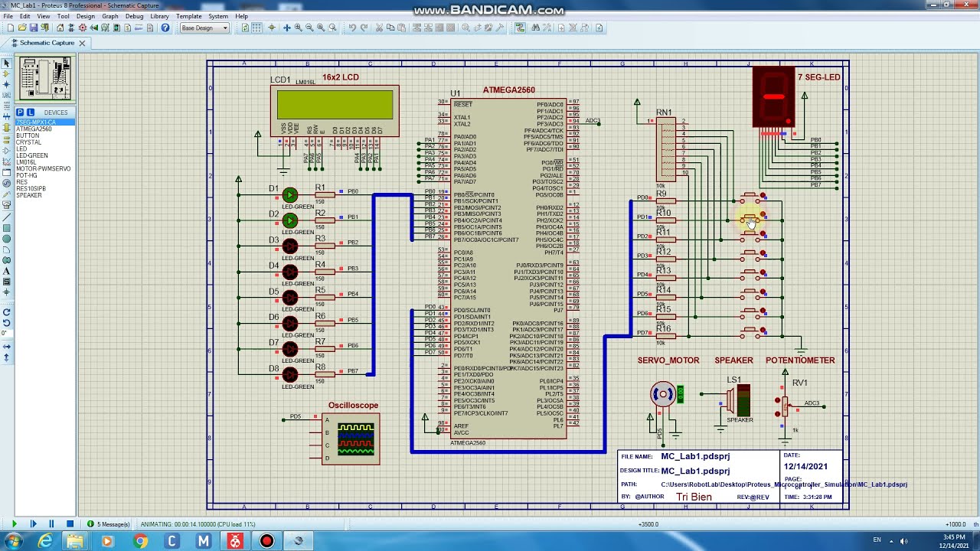Click the Step simulation button
This screenshot has height=551, width=980.
pos(33,524)
